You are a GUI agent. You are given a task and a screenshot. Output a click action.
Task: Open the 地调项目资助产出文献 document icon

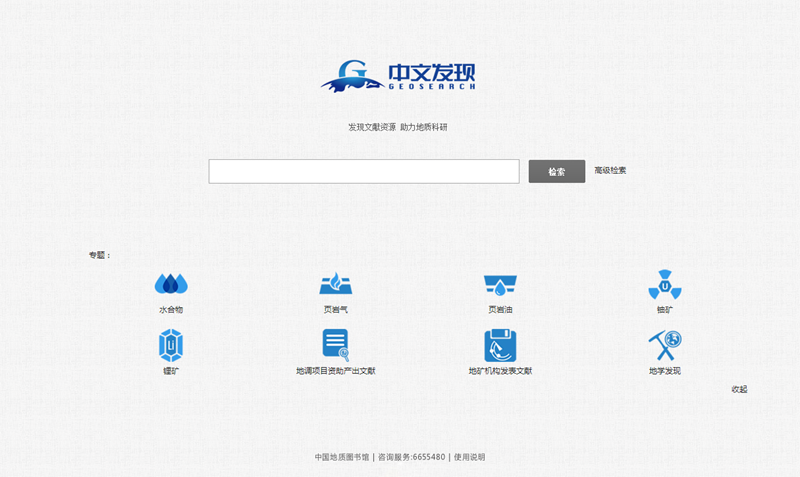pos(335,345)
